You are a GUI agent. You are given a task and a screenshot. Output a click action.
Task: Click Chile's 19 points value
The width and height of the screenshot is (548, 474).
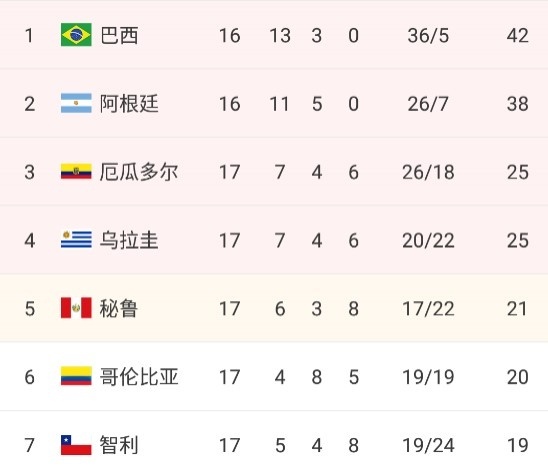(x=518, y=445)
